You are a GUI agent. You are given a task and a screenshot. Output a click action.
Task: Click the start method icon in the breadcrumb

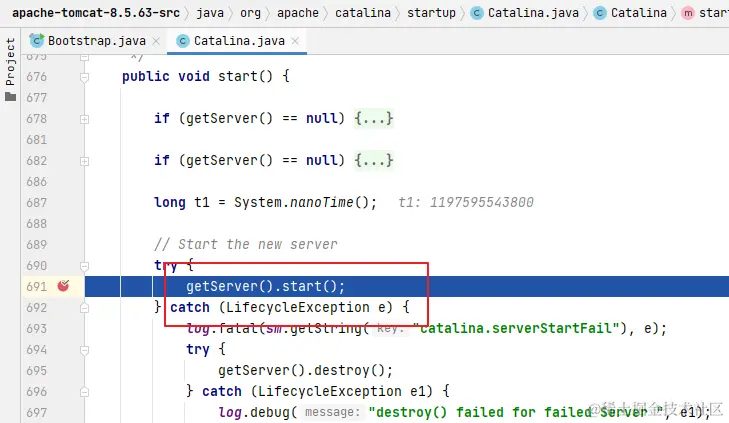point(688,13)
